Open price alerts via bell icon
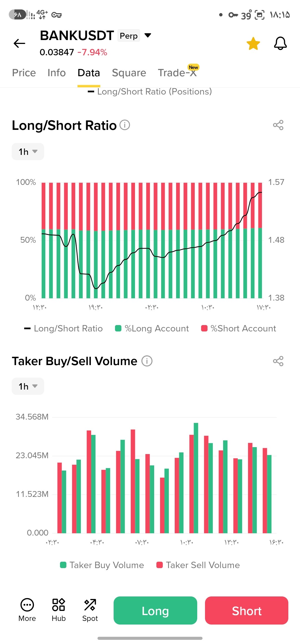 click(280, 43)
